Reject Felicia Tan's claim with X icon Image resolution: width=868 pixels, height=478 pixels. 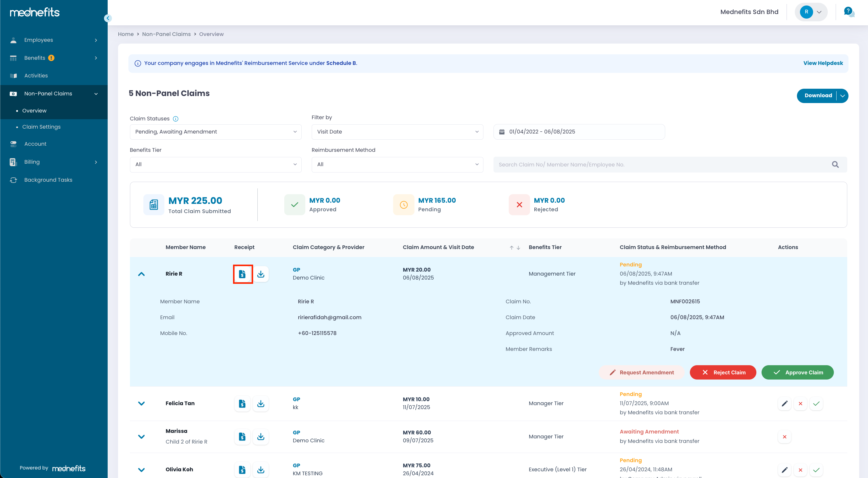[800, 404]
